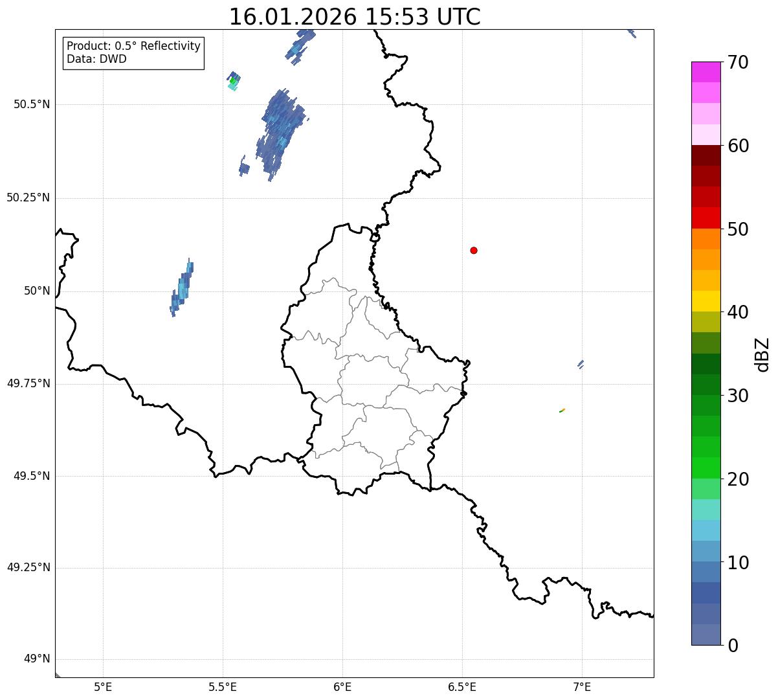Select the tiny blue echo near 49.8°N 7°E
This screenshot has width=778, height=700.
581,365
